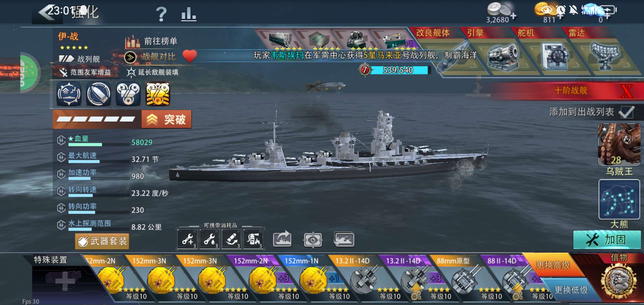Click the fire extinguisher consumable icon
The height and width of the screenshot is (305, 644).
(x=253, y=239)
